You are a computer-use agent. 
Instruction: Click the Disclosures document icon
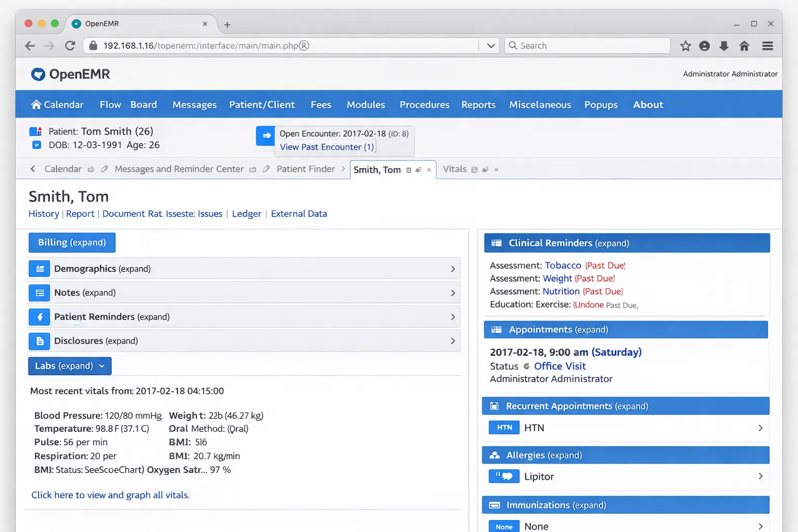coord(39,341)
